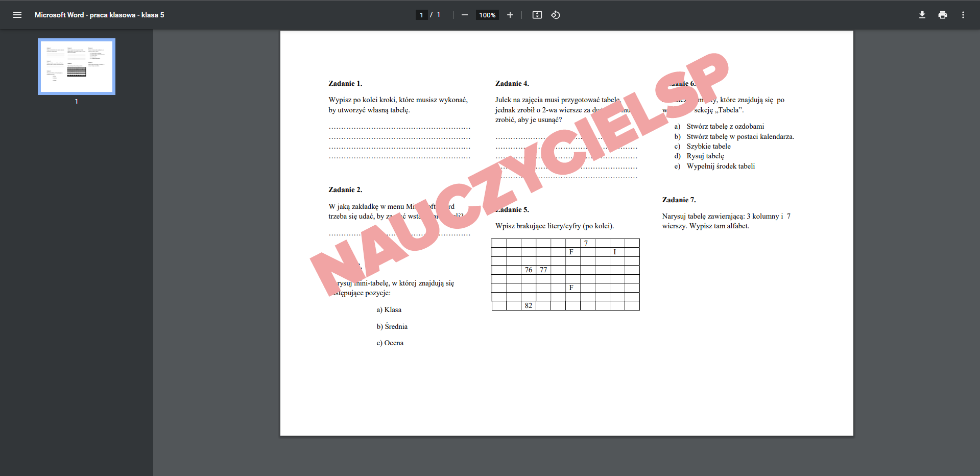Print the document

(x=942, y=15)
